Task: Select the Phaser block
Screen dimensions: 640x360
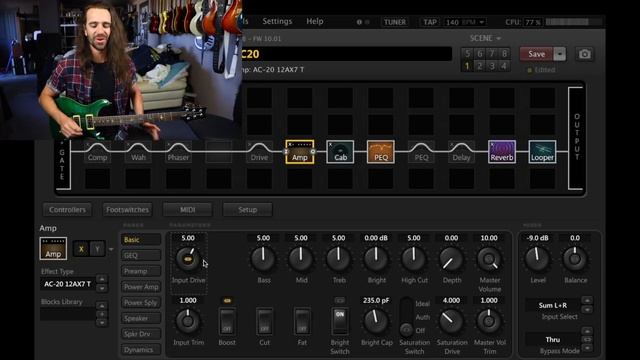Action: pos(178,152)
